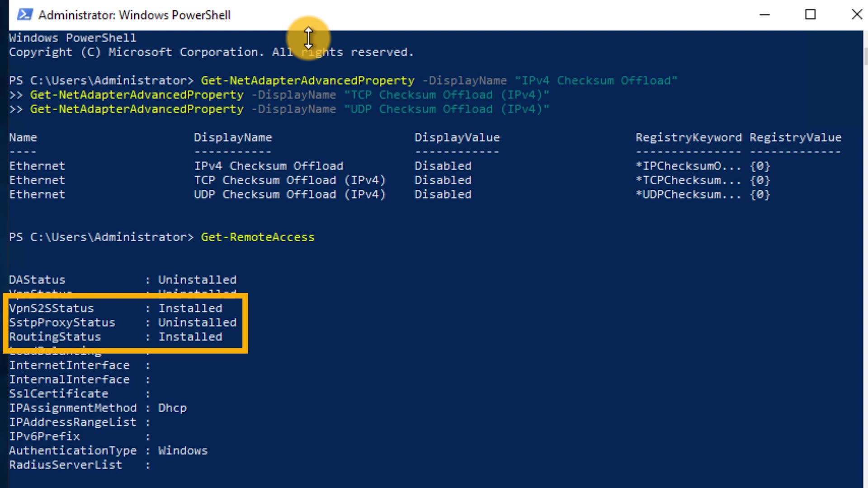Click the DAStatus property name
Image resolution: width=868 pixels, height=488 pixels.
37,280
